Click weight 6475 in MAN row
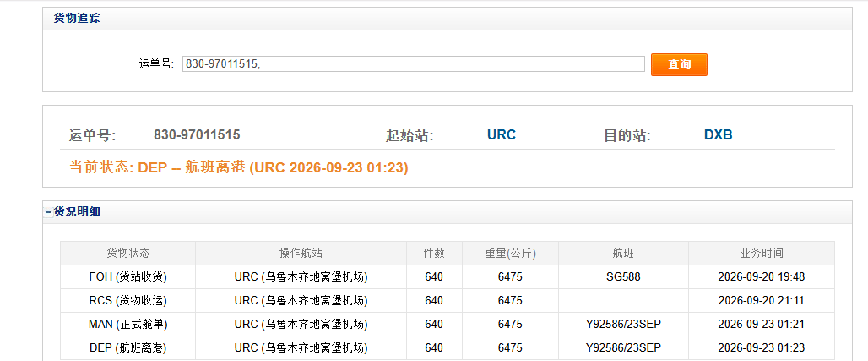Screen dimensions: 868x361 [510, 325]
